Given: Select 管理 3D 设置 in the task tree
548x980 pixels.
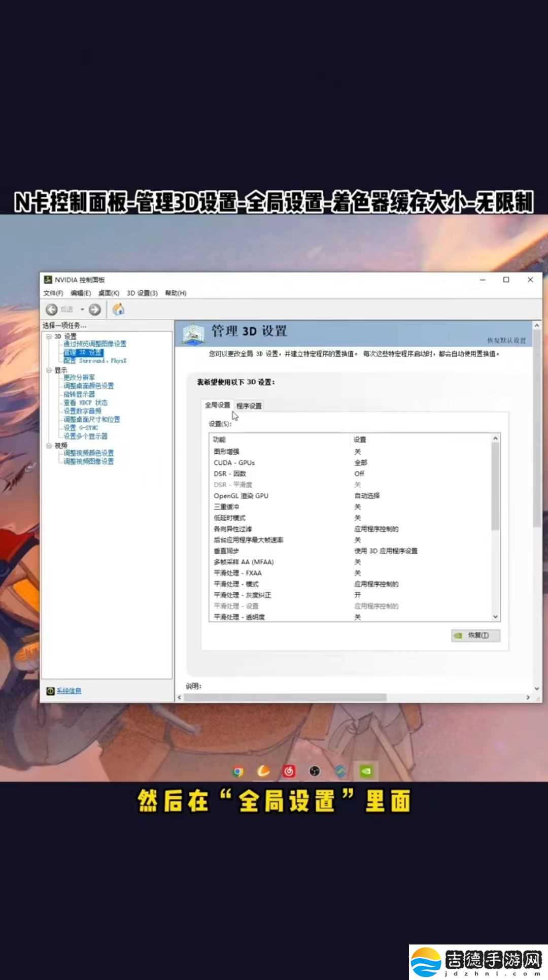Looking at the screenshot, I should [83, 352].
